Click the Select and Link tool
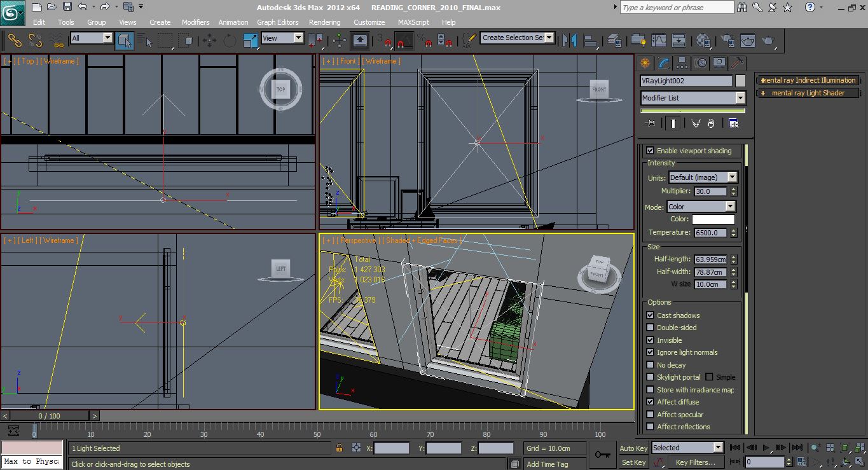 pyautogui.click(x=15, y=41)
